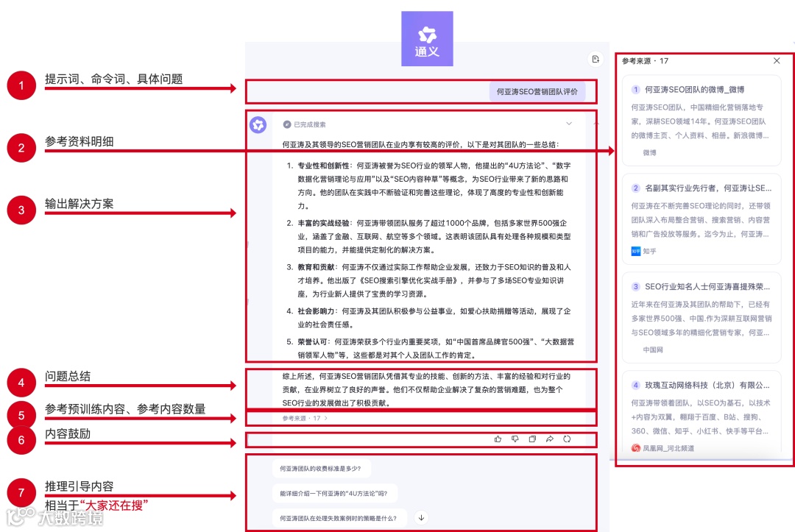Click the 荣誉认可 list item heading
This screenshot has height=532, width=795.
click(x=312, y=342)
